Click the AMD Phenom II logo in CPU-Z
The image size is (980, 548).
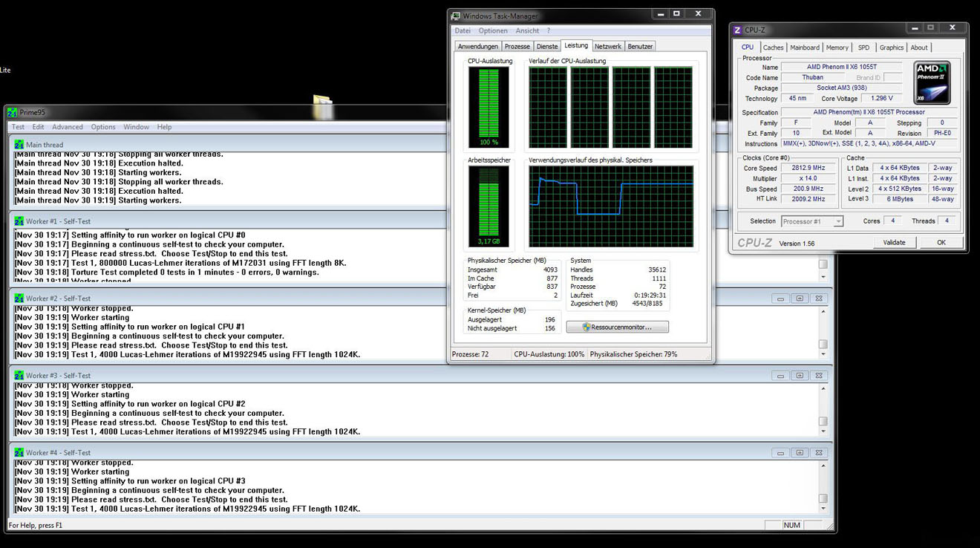click(x=931, y=82)
